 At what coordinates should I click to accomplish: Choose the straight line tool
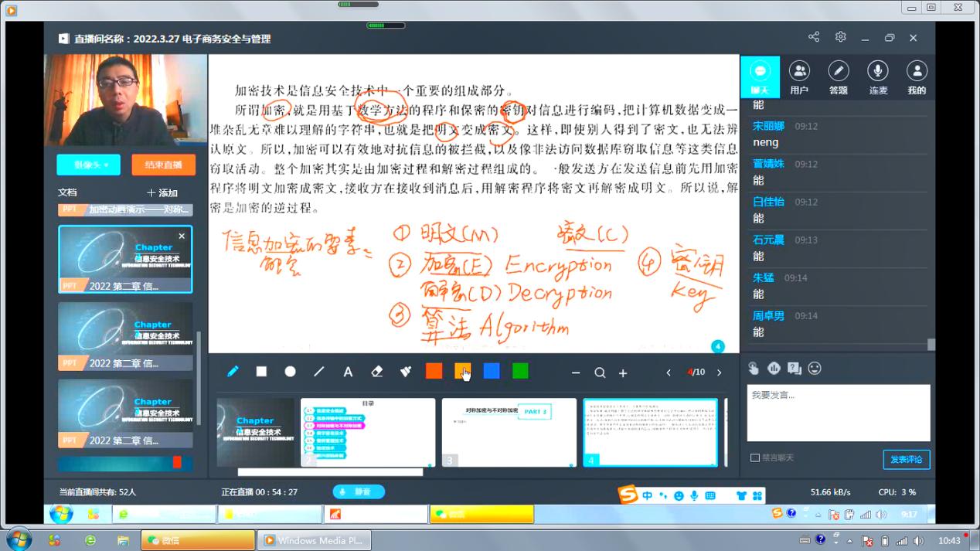tap(319, 372)
